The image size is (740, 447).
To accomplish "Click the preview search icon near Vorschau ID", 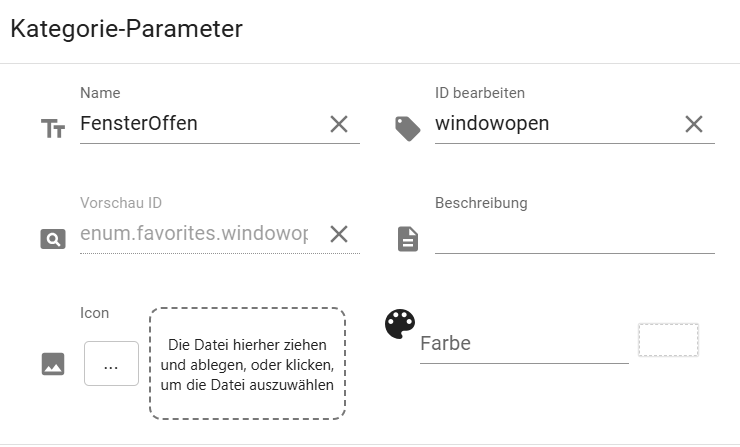I will click(x=53, y=239).
